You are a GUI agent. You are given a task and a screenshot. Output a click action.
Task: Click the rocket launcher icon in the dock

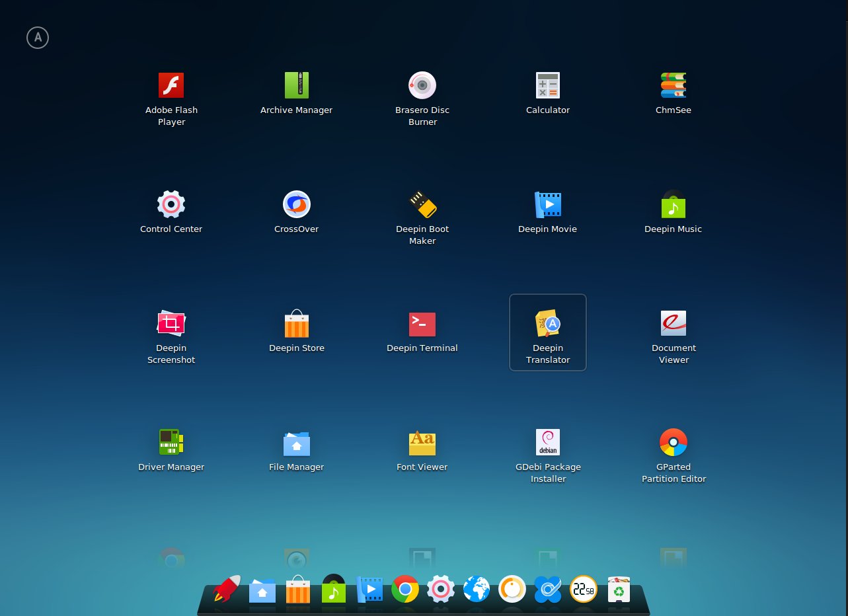227,588
